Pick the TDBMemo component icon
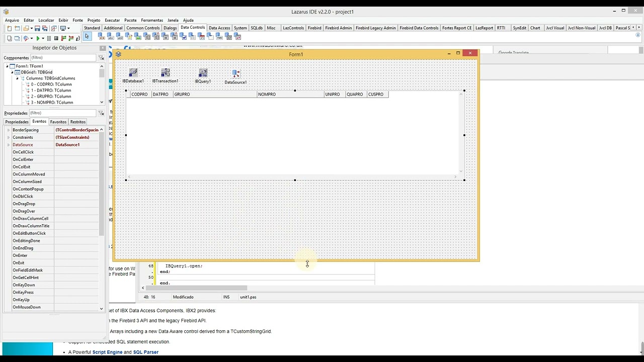The height and width of the screenshot is (362, 644). (x=129, y=36)
